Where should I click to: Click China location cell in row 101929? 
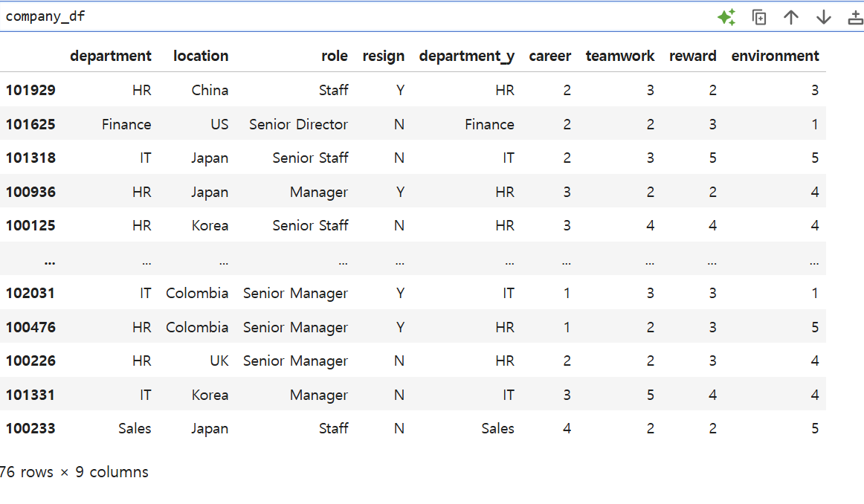coord(210,91)
